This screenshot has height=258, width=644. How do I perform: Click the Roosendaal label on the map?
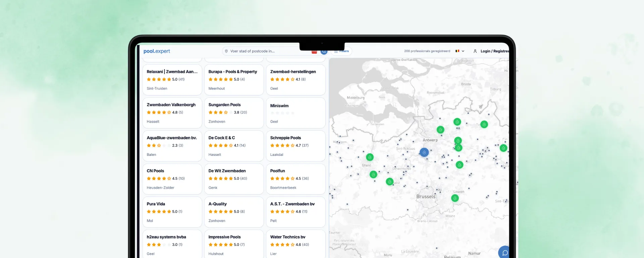tap(435, 93)
